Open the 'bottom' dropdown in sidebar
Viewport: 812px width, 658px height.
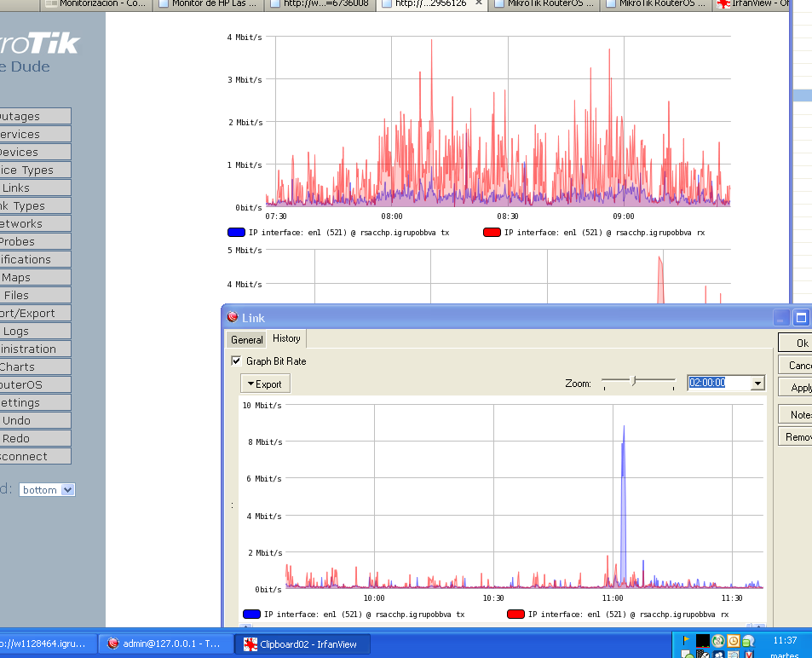click(x=47, y=489)
